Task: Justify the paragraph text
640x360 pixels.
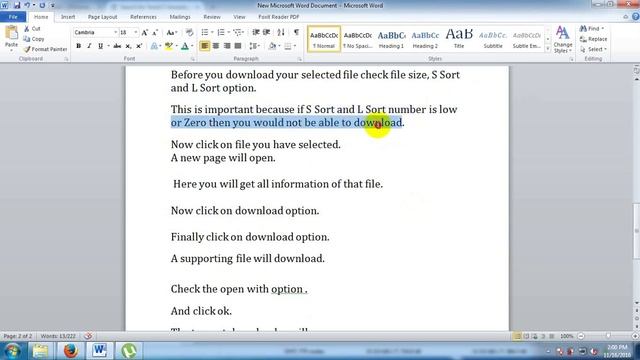Action: [x=238, y=46]
